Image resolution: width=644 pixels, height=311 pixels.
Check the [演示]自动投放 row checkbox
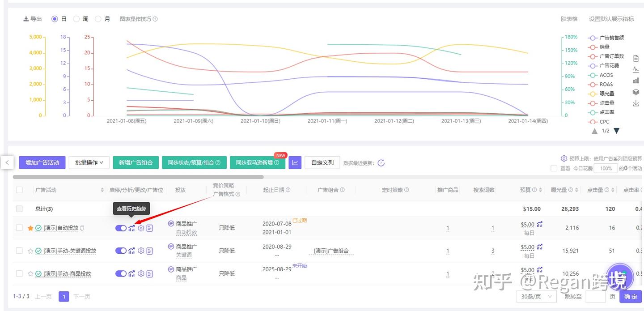point(19,228)
